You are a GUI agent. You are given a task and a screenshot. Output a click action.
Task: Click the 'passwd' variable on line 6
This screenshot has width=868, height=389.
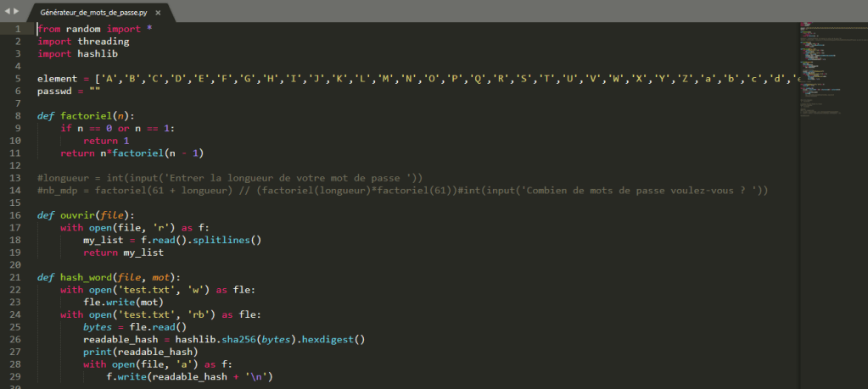[x=54, y=91]
